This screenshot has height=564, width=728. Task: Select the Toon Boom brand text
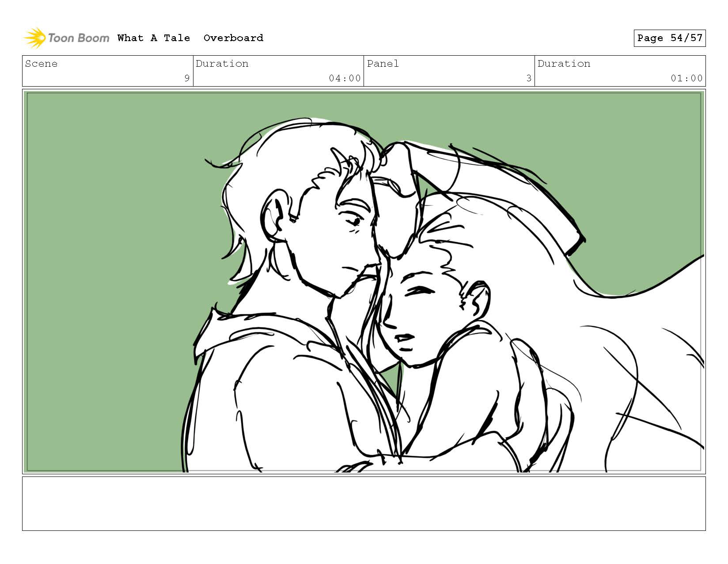79,38
